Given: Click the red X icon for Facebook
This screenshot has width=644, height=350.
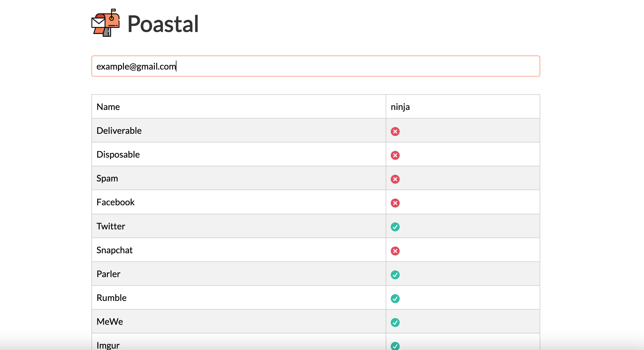Looking at the screenshot, I should tap(395, 203).
